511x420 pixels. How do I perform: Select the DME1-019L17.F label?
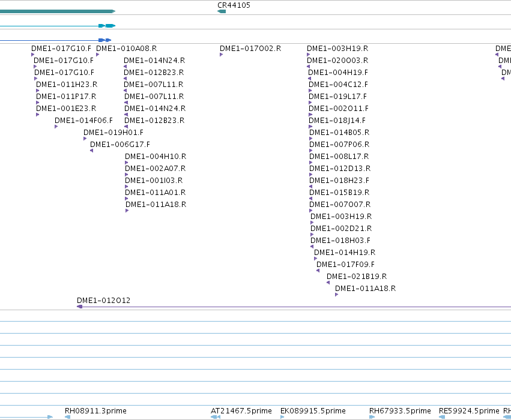point(337,97)
